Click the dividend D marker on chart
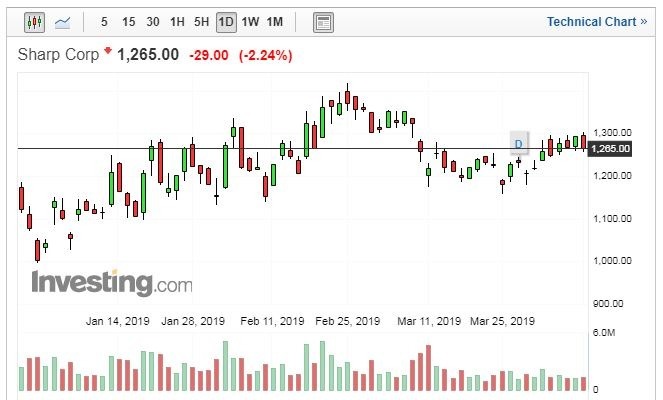Image resolution: width=663 pixels, height=400 pixels. coord(519,144)
